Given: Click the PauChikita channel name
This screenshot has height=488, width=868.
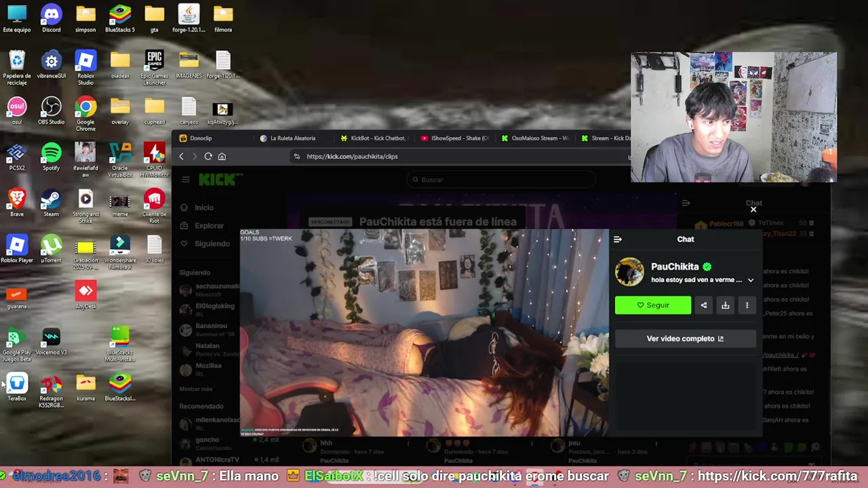Looking at the screenshot, I should pyautogui.click(x=675, y=267).
